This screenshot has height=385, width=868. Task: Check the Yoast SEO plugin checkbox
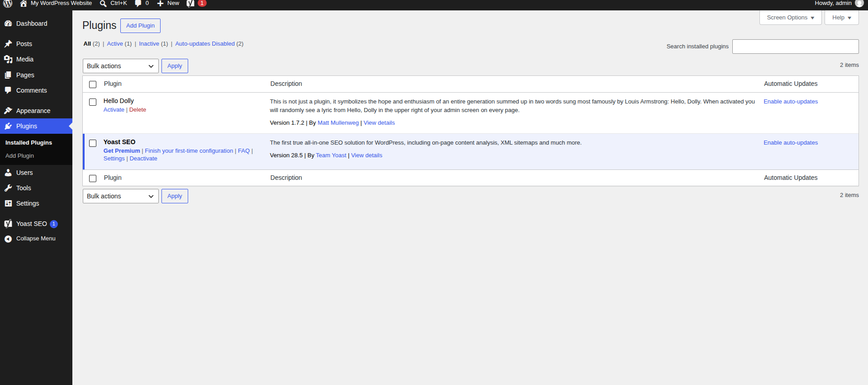click(x=93, y=143)
